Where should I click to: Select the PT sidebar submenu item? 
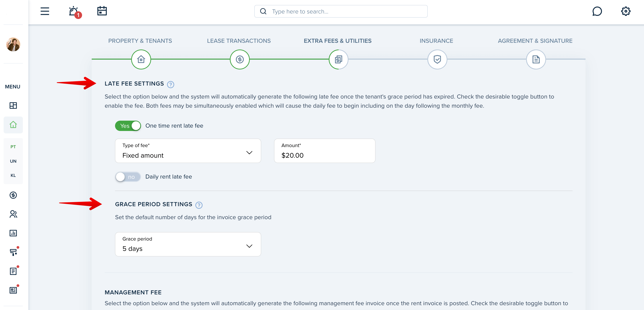coord(13,147)
